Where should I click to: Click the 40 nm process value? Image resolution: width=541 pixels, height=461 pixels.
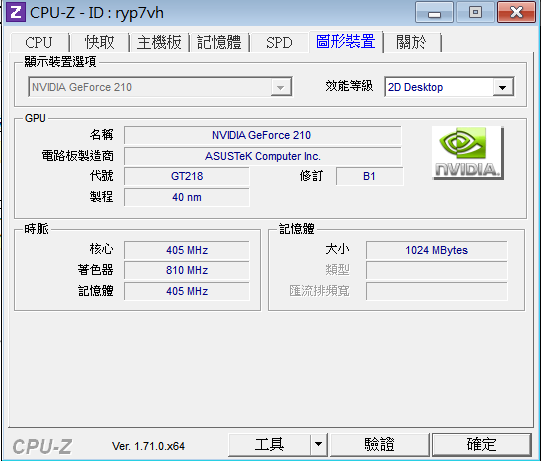pyautogui.click(x=187, y=197)
